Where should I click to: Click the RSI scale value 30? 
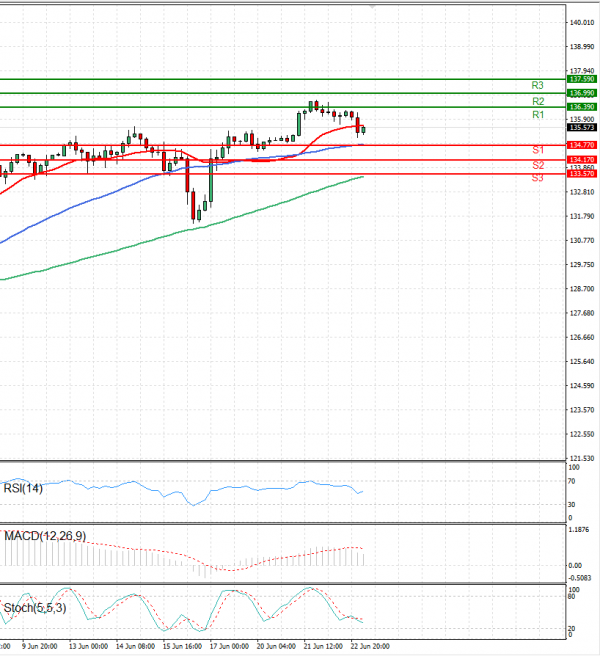tap(572, 505)
